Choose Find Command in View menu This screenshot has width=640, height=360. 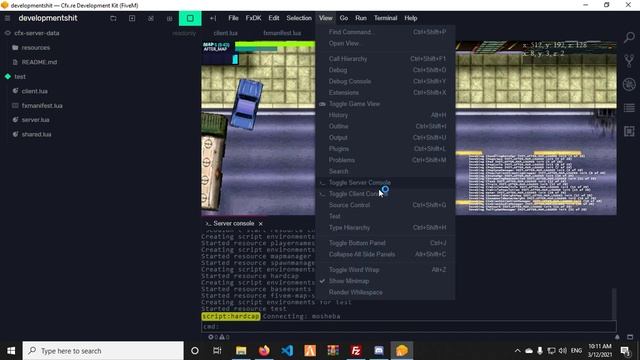click(385, 32)
